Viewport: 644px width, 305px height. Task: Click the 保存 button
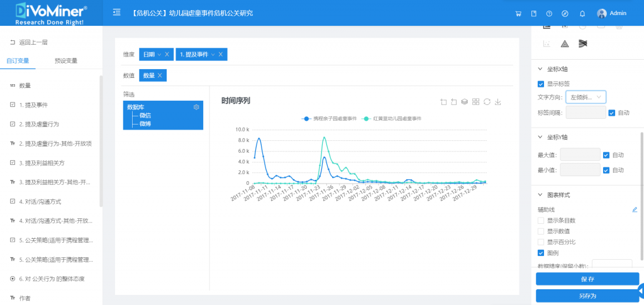pos(587,279)
